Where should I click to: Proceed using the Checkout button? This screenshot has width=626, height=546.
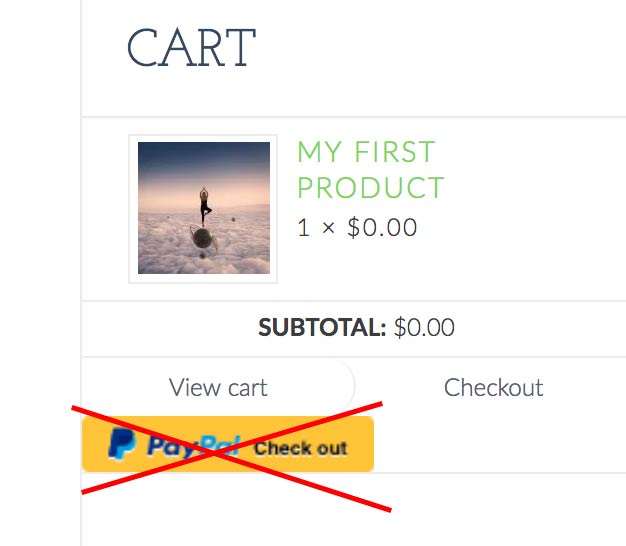click(493, 387)
